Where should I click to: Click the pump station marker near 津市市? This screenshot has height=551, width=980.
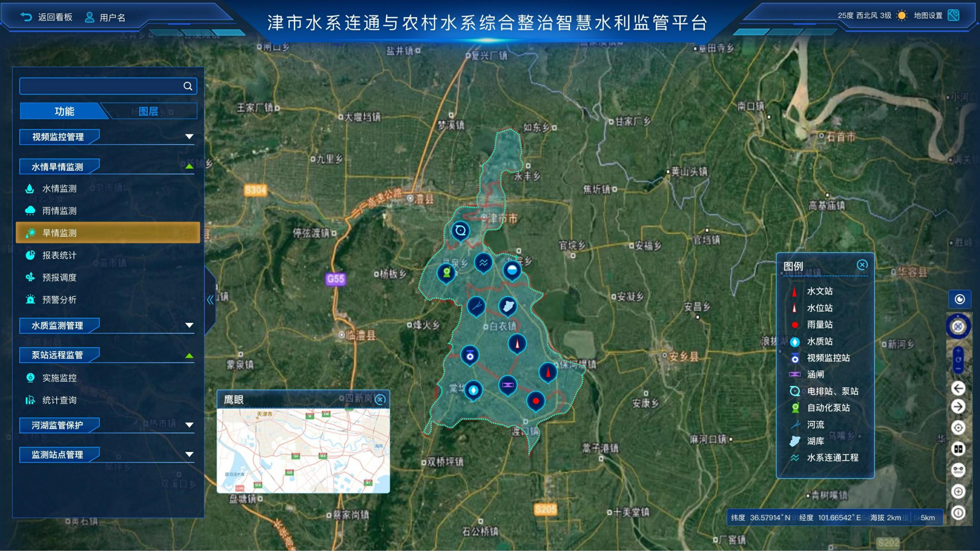(460, 232)
